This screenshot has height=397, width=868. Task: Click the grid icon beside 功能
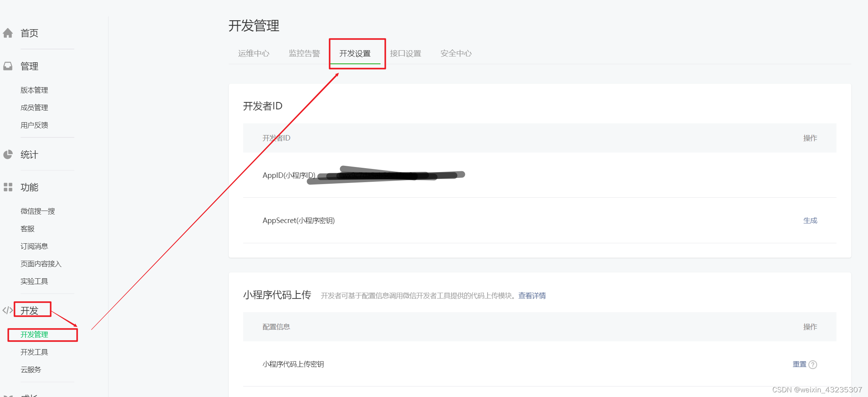tap(8, 187)
